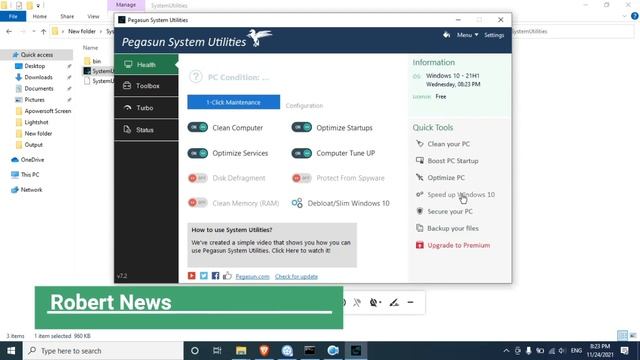Click the File Explorer up arrow

click(43, 31)
